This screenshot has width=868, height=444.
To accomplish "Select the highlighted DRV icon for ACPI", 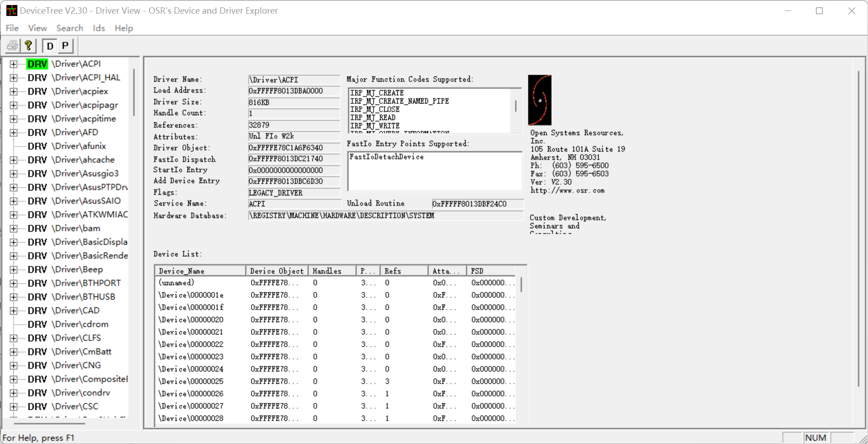I will [37, 64].
